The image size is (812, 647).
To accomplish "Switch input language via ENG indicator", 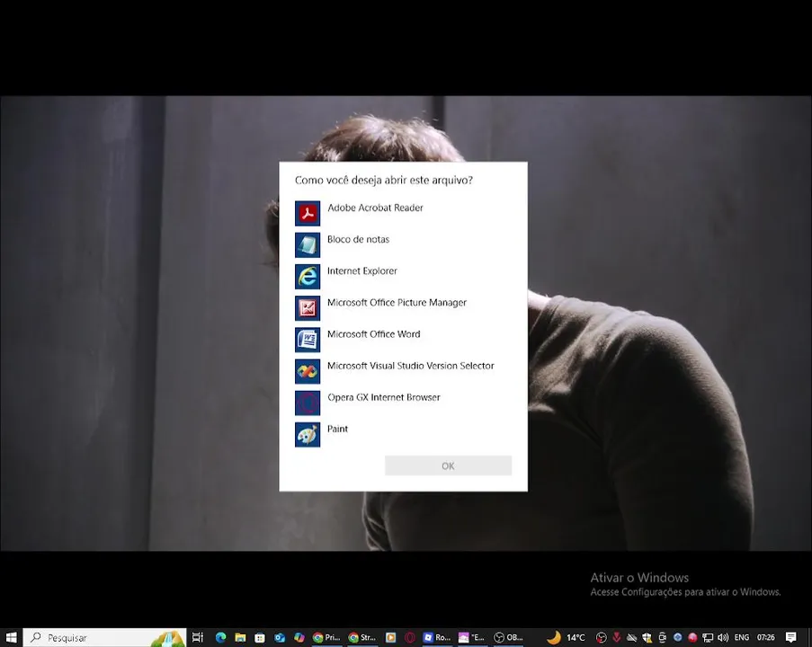I will pyautogui.click(x=742, y=638).
